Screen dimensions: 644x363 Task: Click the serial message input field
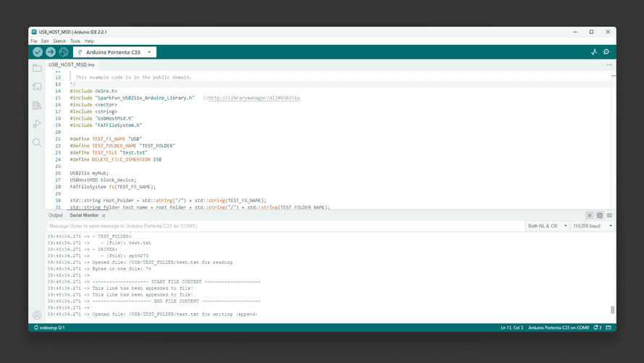click(282, 226)
